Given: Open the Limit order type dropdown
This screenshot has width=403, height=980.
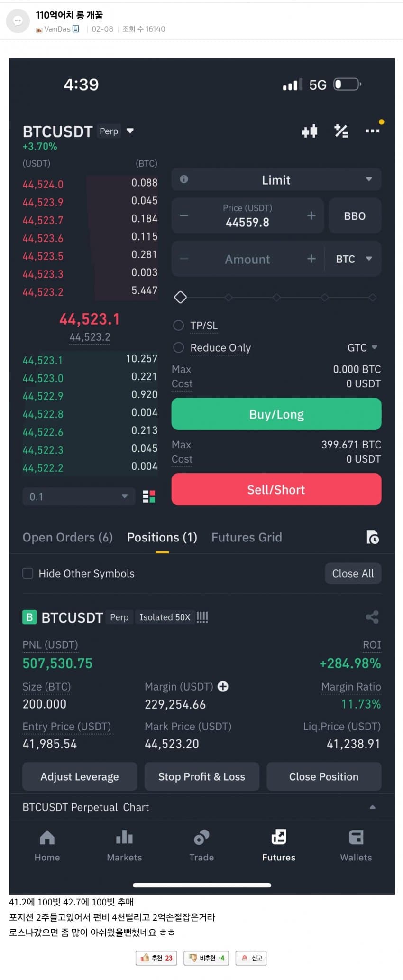Looking at the screenshot, I should tap(276, 180).
